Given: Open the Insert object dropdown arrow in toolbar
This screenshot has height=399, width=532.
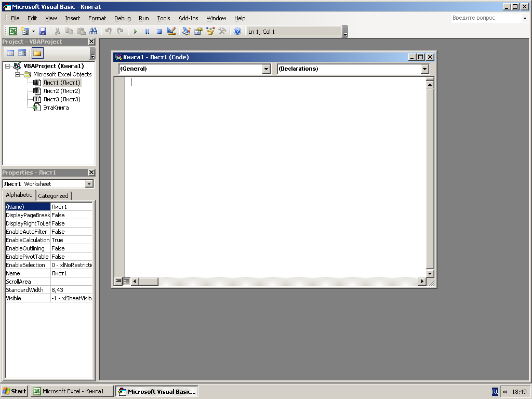Looking at the screenshot, I should click(33, 31).
